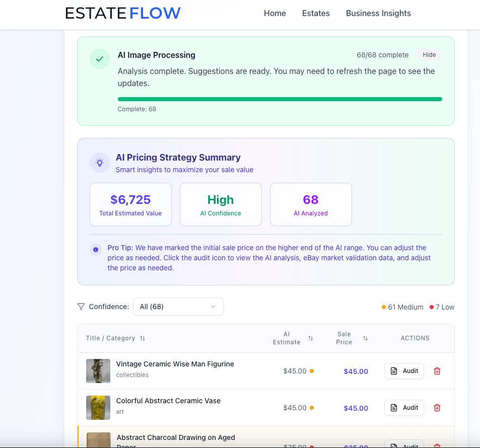Click the EstateFlow logo

pos(123,14)
